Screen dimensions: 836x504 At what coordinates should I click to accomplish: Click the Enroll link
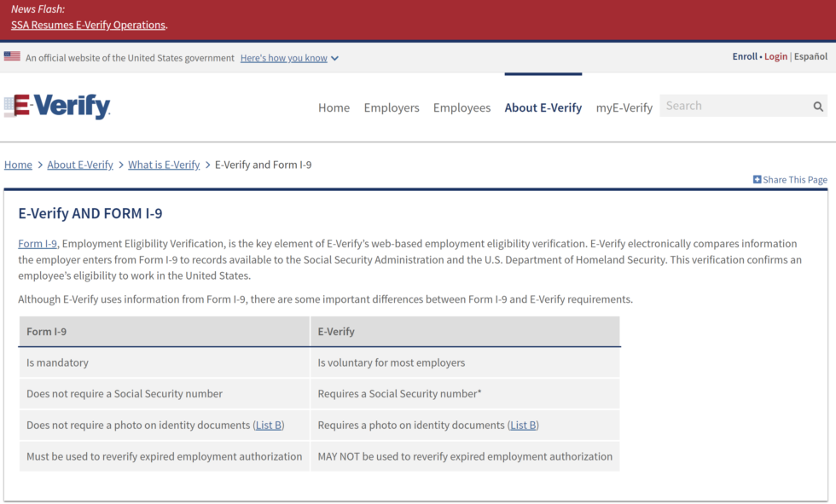coord(744,56)
